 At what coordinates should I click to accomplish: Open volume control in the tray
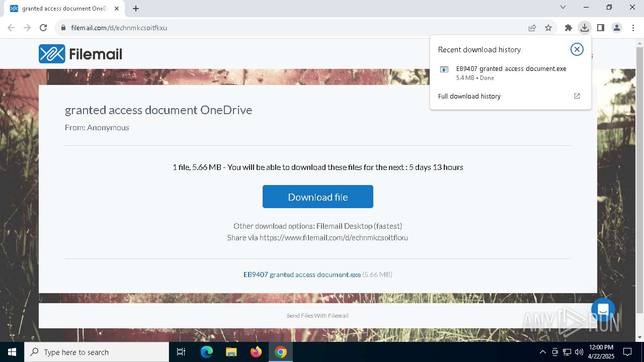[x=579, y=352]
